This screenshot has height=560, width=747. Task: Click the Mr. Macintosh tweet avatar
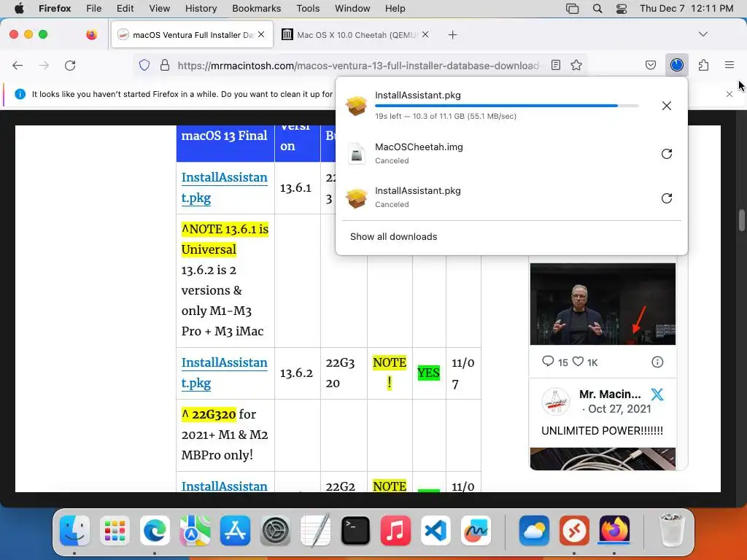[556, 402]
